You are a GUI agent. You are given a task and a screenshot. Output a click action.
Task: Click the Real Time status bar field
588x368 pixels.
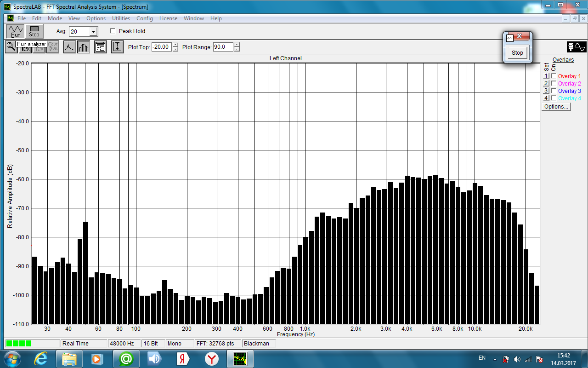pos(84,344)
